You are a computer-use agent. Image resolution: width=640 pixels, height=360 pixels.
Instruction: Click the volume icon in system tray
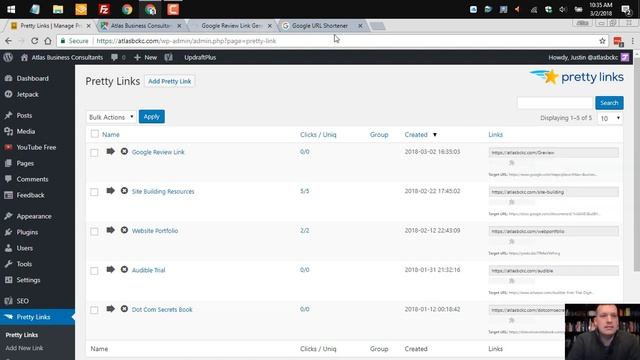click(563, 9)
